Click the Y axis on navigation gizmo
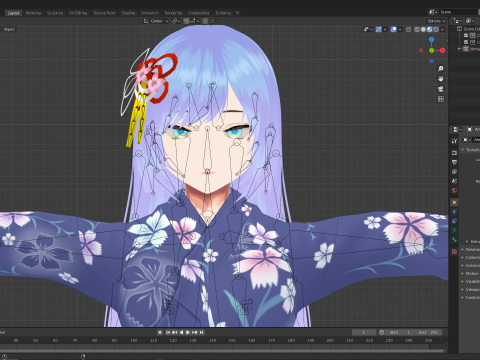The image size is (480, 360). [432, 50]
